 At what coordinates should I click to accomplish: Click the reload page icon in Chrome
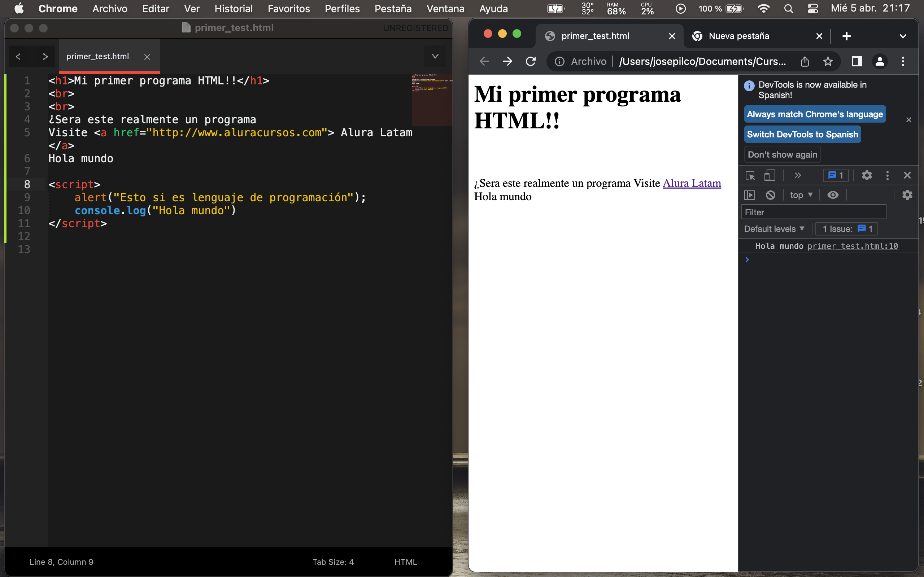click(530, 61)
